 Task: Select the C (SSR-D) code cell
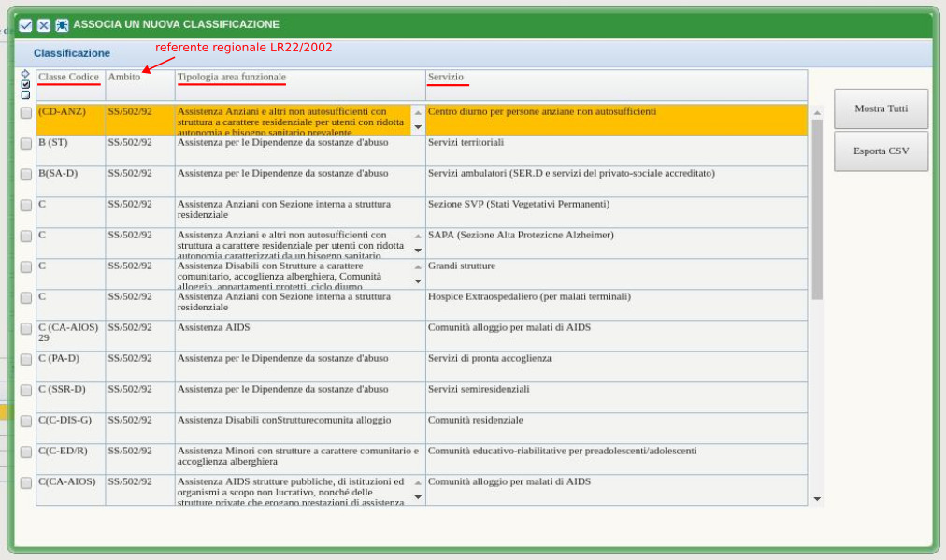click(x=71, y=397)
